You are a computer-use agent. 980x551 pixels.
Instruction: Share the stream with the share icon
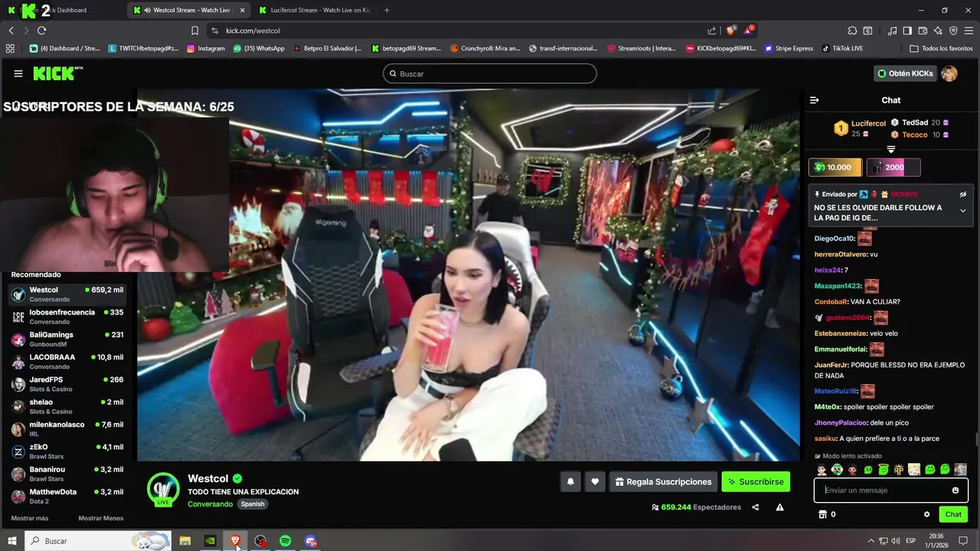pos(756,507)
